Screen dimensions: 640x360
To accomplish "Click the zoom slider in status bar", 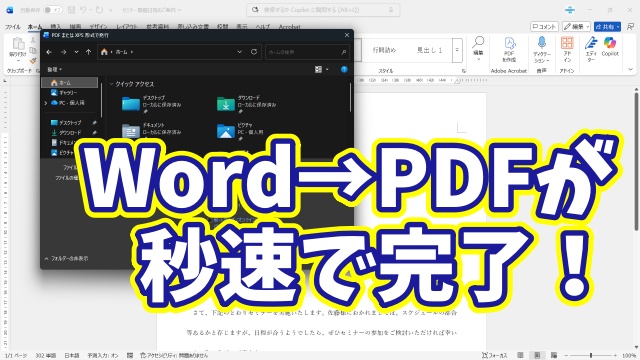I will 592,356.
